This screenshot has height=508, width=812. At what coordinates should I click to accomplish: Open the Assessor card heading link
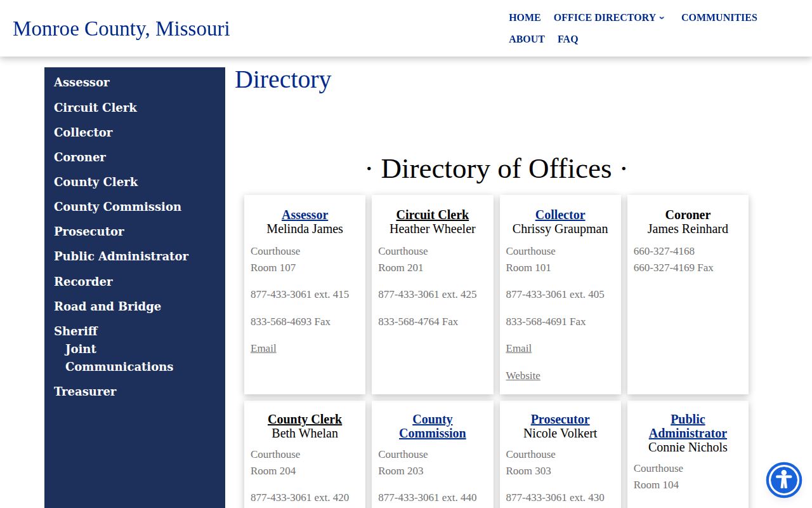coord(304,215)
